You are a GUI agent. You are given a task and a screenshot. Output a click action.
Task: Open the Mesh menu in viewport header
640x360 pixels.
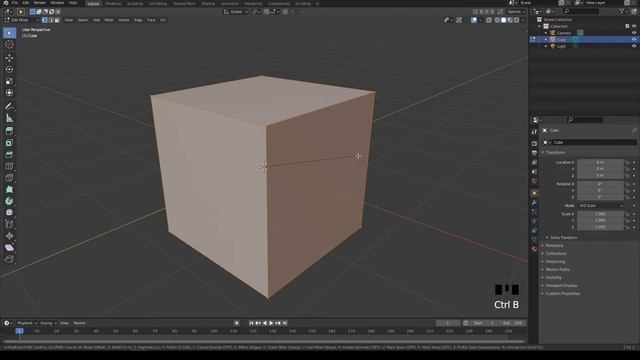[x=109, y=20]
